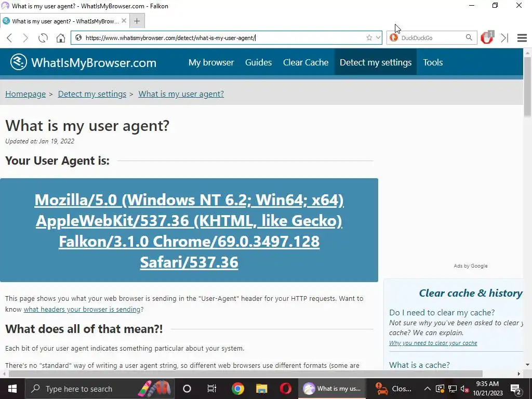
Task: Follow the Detect my settings breadcrumb link
Action: pyautogui.click(x=92, y=94)
